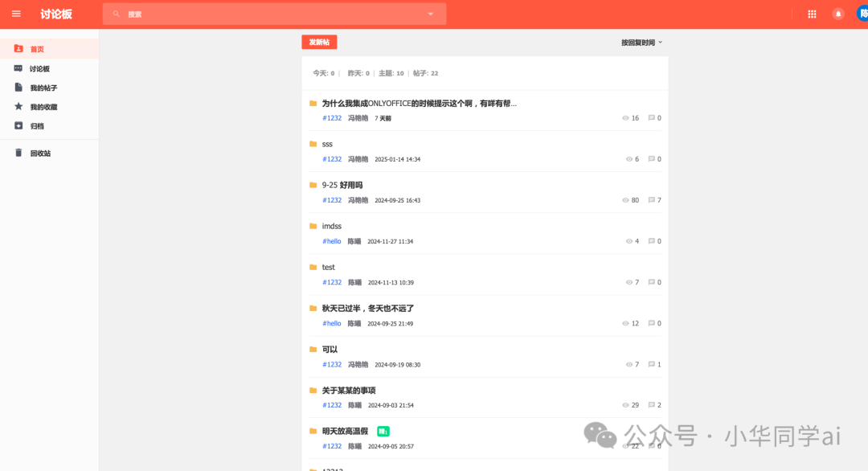868x471 pixels.
Task: Click comment icon on 9-25 好用吗 row
Action: click(652, 200)
